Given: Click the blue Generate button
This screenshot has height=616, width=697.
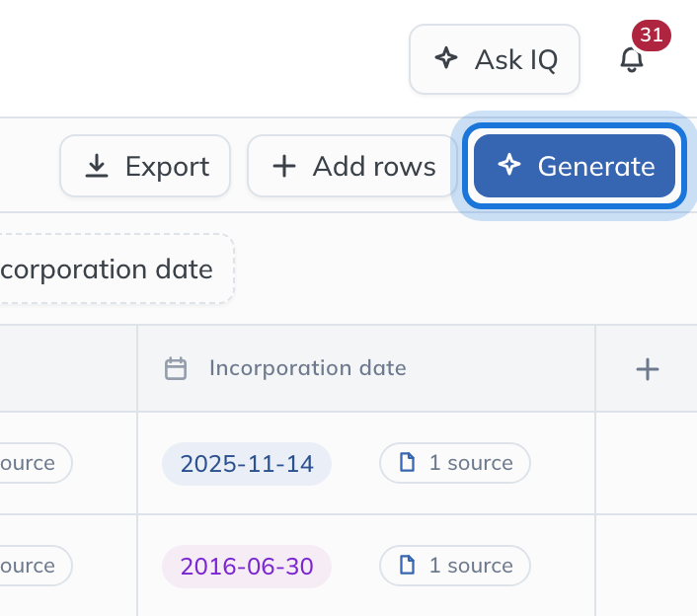Looking at the screenshot, I should point(575,166).
